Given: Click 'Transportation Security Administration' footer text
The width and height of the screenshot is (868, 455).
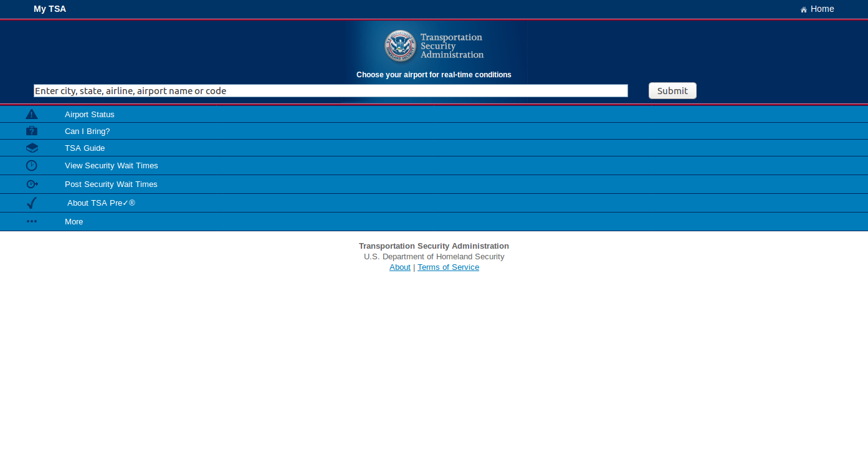Looking at the screenshot, I should coord(434,246).
